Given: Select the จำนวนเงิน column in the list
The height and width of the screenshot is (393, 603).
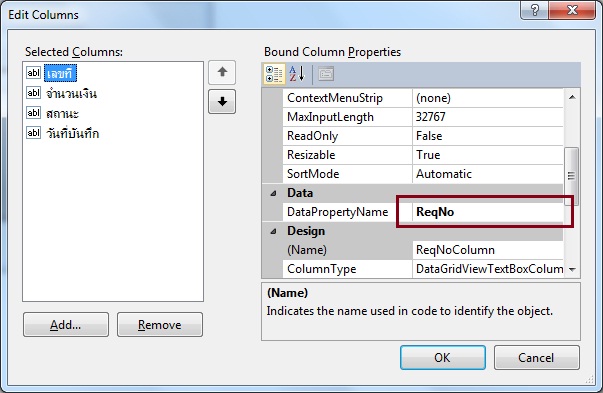Looking at the screenshot, I should pos(71,93).
